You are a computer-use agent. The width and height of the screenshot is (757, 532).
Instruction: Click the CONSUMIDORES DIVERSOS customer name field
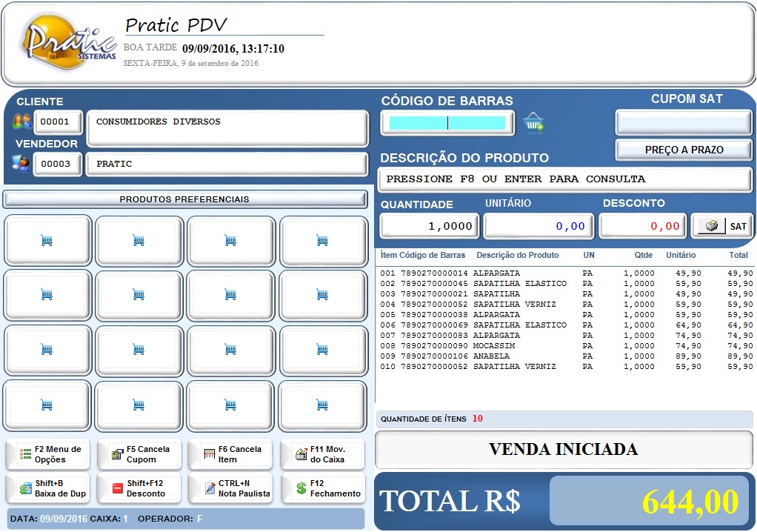pos(227,128)
